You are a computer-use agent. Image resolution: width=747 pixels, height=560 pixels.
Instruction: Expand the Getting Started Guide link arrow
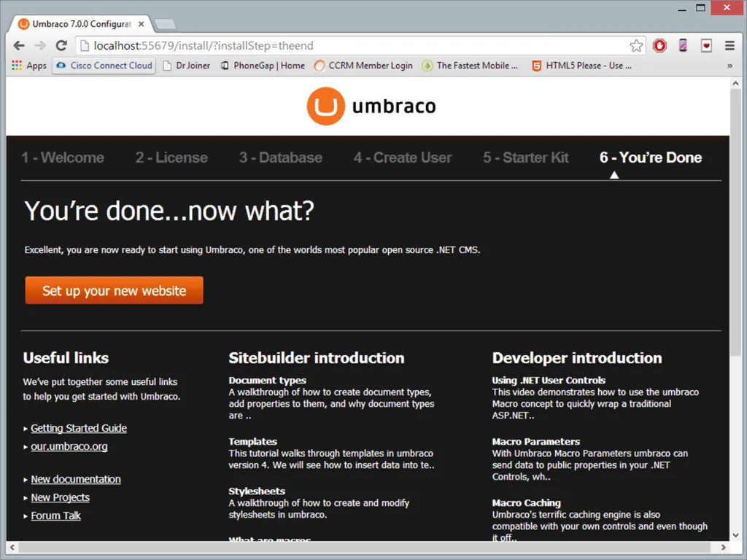(26, 429)
